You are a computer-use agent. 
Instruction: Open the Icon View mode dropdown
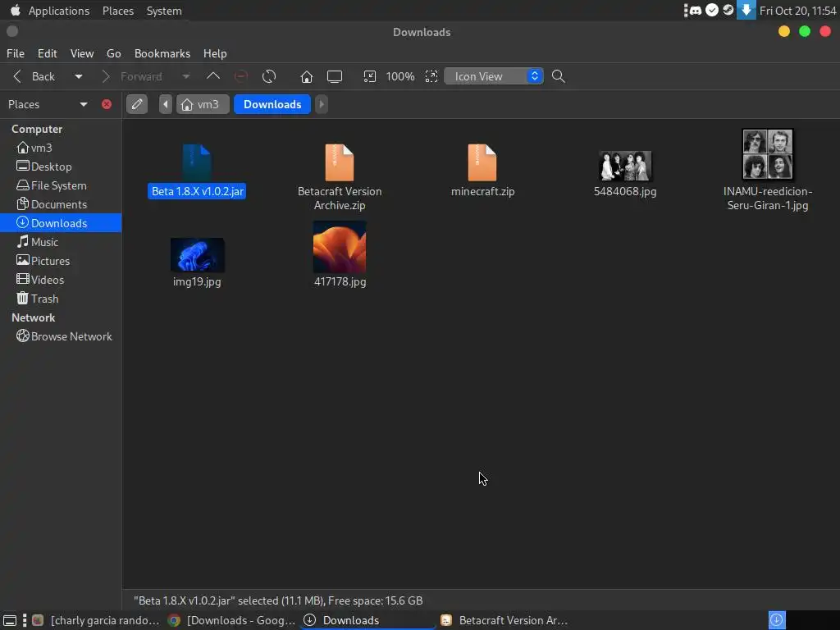point(494,76)
